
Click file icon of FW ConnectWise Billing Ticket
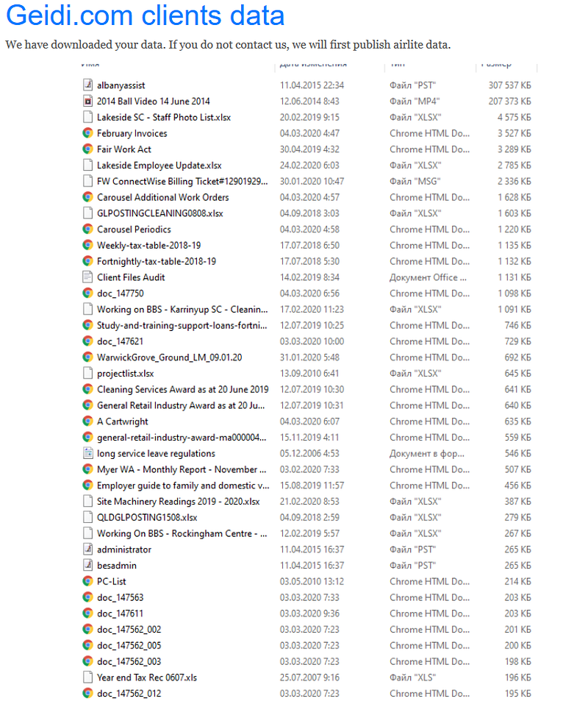pyautogui.click(x=88, y=181)
